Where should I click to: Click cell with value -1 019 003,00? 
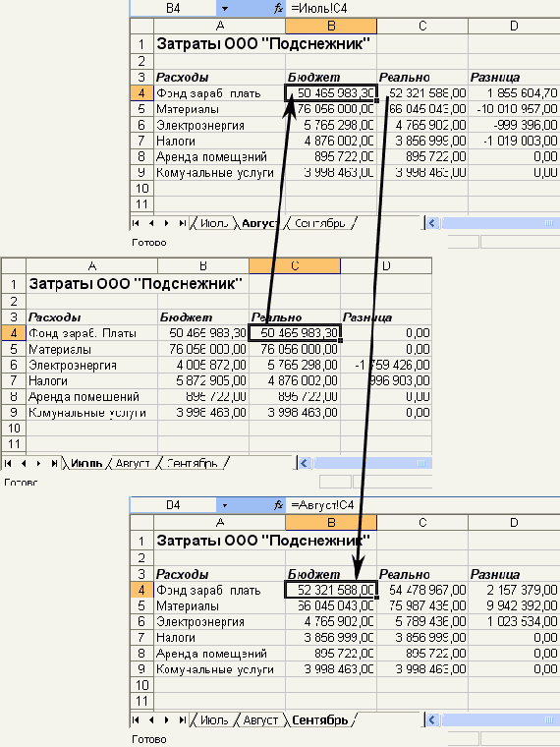514,141
